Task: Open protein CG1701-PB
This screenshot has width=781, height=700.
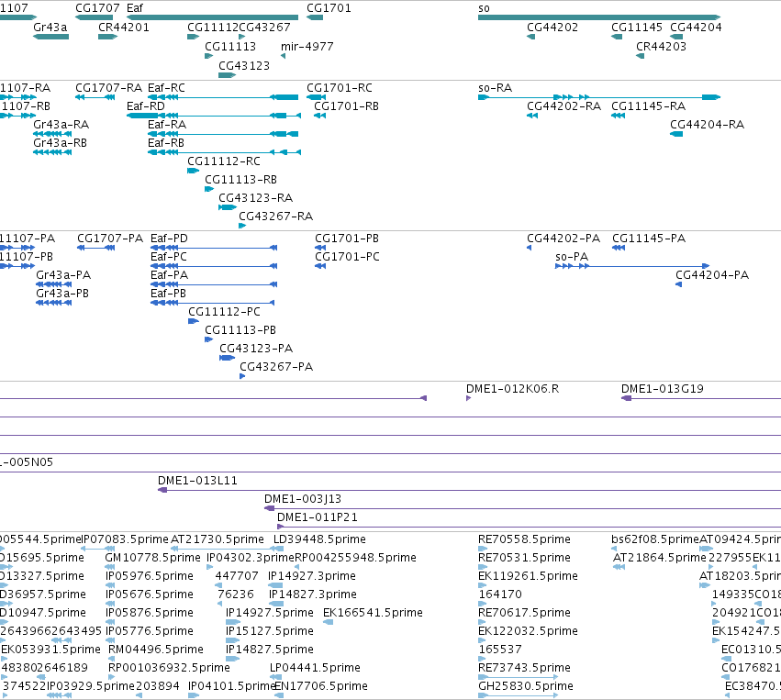Action: (347, 239)
